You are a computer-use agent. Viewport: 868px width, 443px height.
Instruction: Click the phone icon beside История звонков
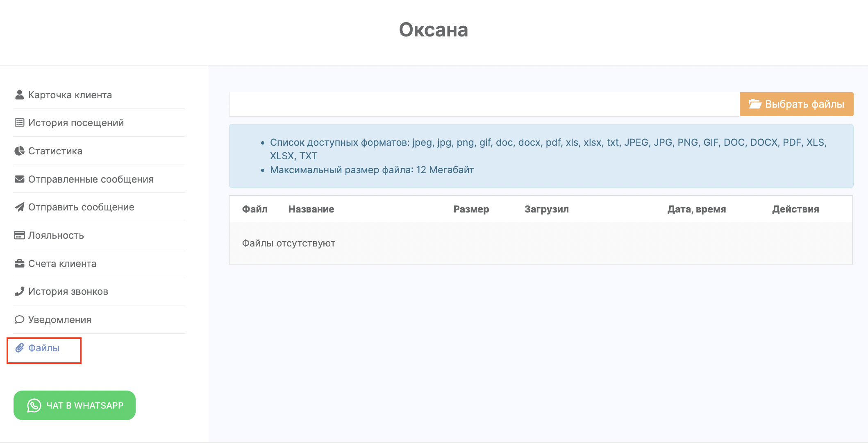click(x=19, y=291)
